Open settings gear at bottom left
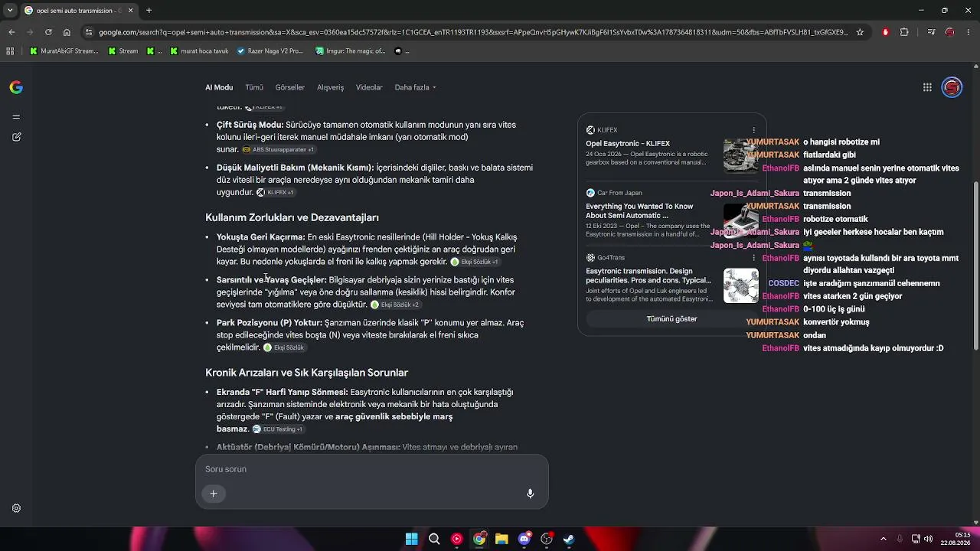 (x=16, y=508)
